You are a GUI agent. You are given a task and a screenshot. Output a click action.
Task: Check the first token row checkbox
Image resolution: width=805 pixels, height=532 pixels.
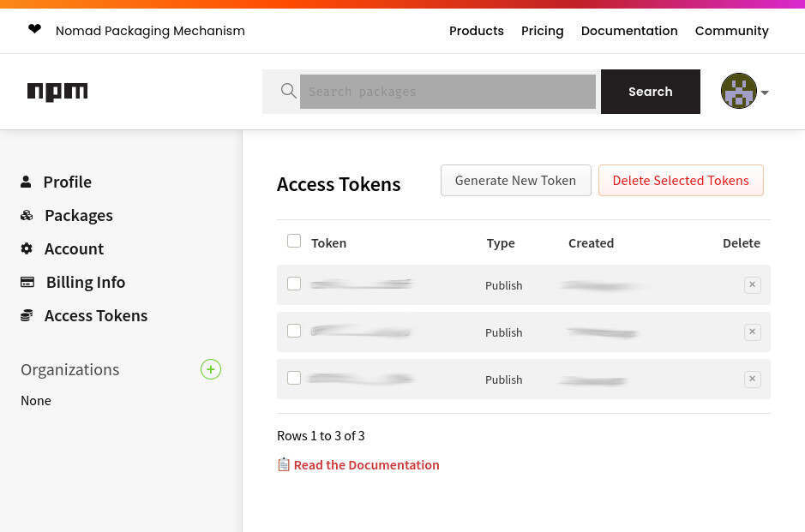(294, 284)
